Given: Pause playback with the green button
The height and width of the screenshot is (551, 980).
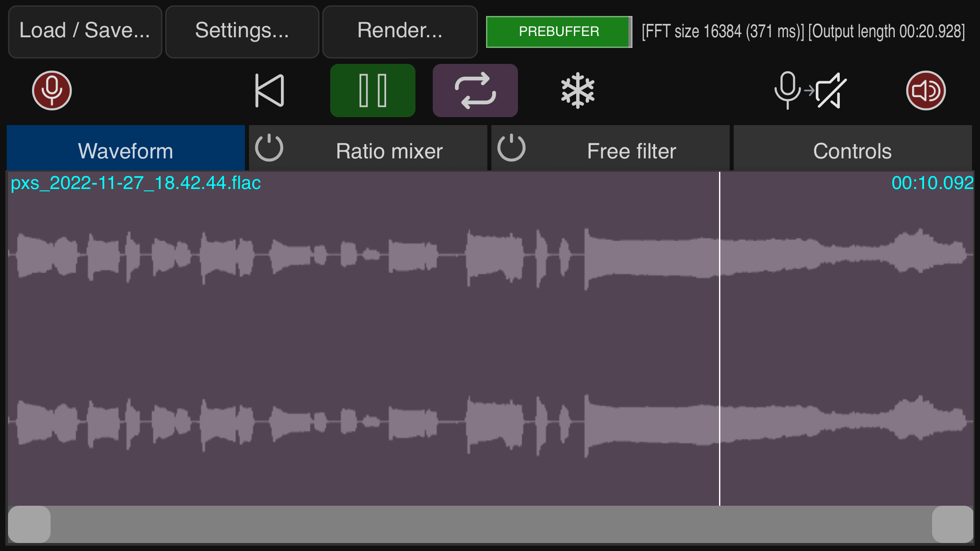Looking at the screenshot, I should [x=373, y=91].
